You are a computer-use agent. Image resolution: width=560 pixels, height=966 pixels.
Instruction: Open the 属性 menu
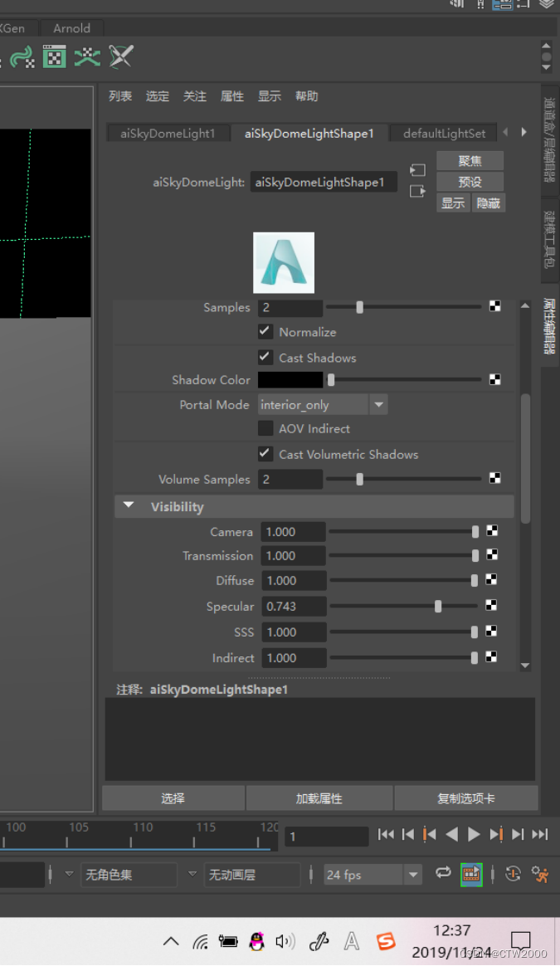[231, 96]
